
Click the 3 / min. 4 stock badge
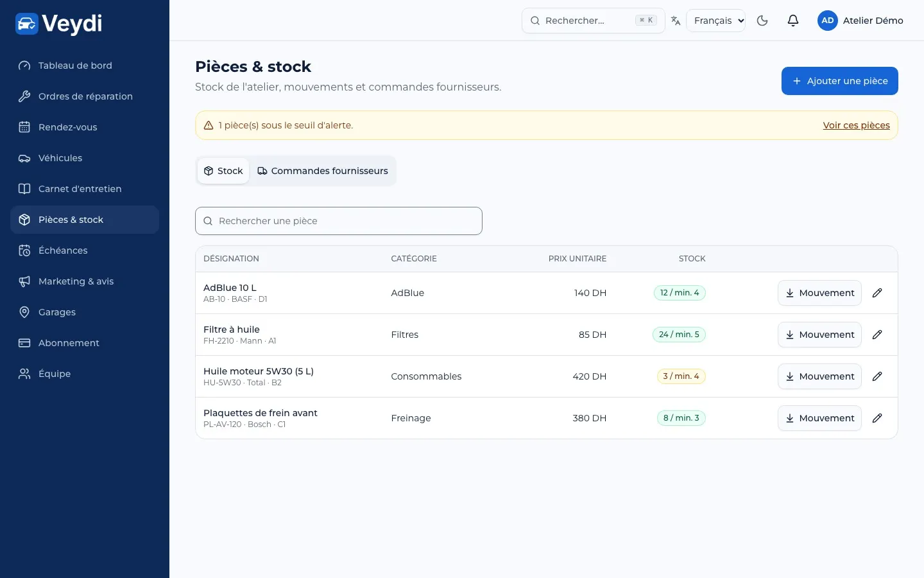pos(681,376)
